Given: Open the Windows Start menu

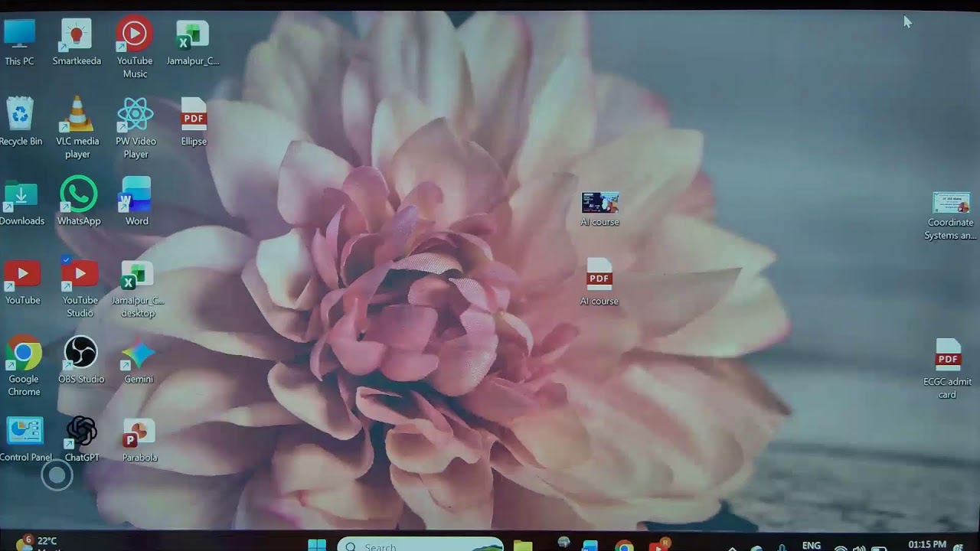Looking at the screenshot, I should [x=316, y=545].
